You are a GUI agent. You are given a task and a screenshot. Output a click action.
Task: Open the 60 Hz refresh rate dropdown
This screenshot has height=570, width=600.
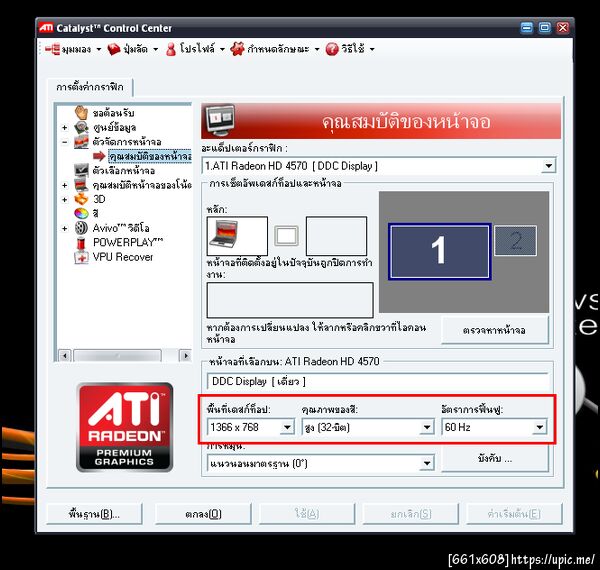[540, 427]
